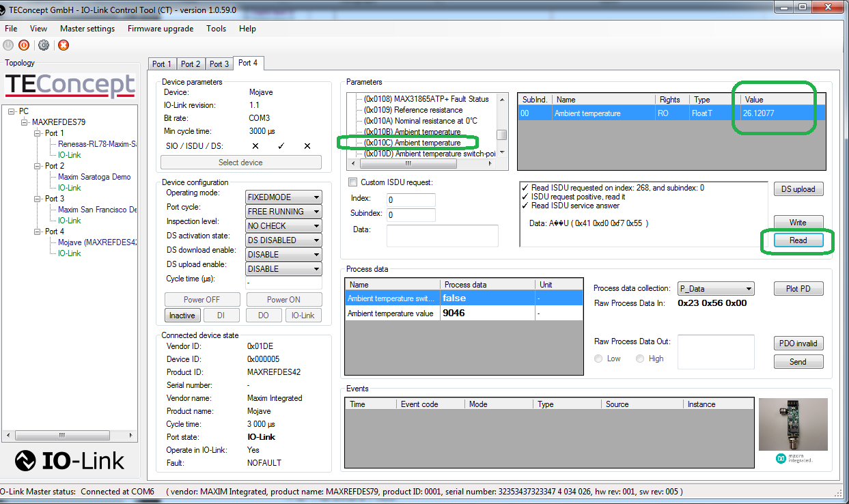The image size is (849, 504).
Task: Select Mojave (MAXREFDES42) device in topology
Action: pyautogui.click(x=98, y=242)
